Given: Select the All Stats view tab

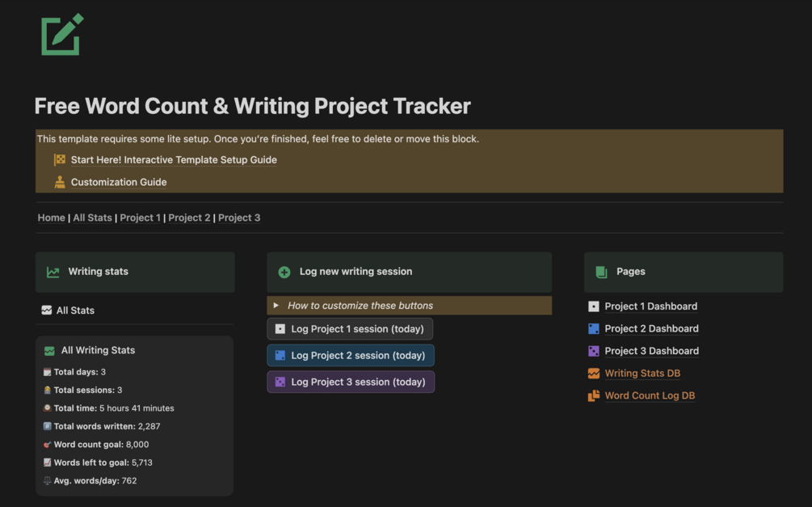Looking at the screenshot, I should [x=75, y=311].
